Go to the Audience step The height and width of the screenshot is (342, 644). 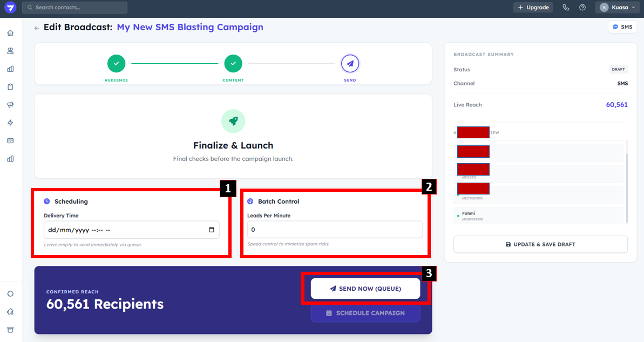coord(116,64)
